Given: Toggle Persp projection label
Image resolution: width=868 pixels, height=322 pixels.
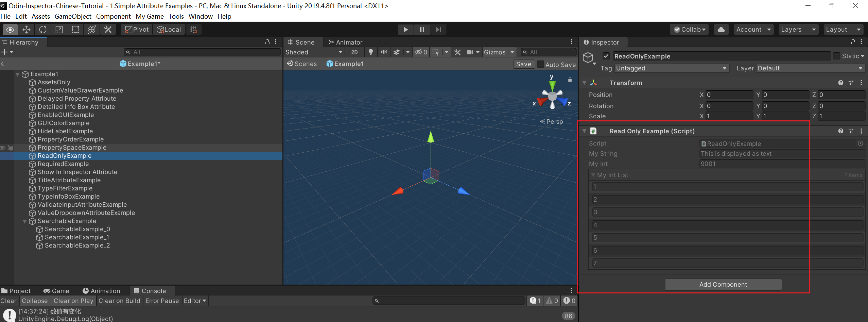Looking at the screenshot, I should coord(552,122).
